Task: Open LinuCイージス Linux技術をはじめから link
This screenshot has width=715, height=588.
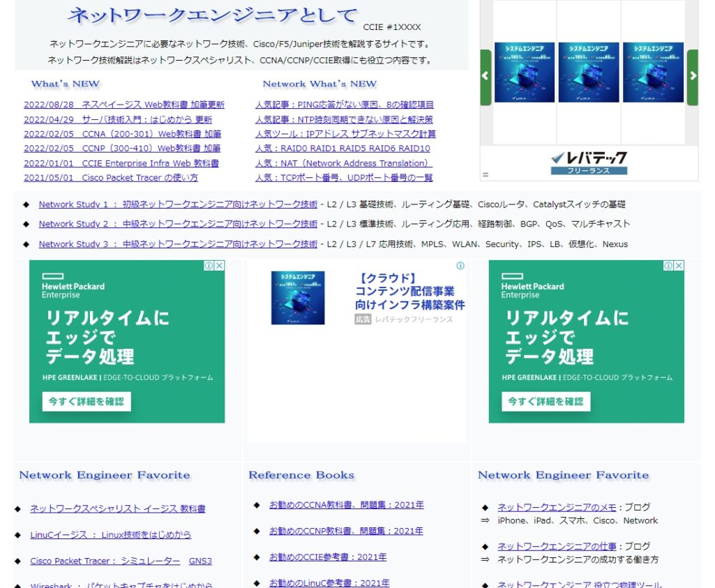Action: [111, 535]
